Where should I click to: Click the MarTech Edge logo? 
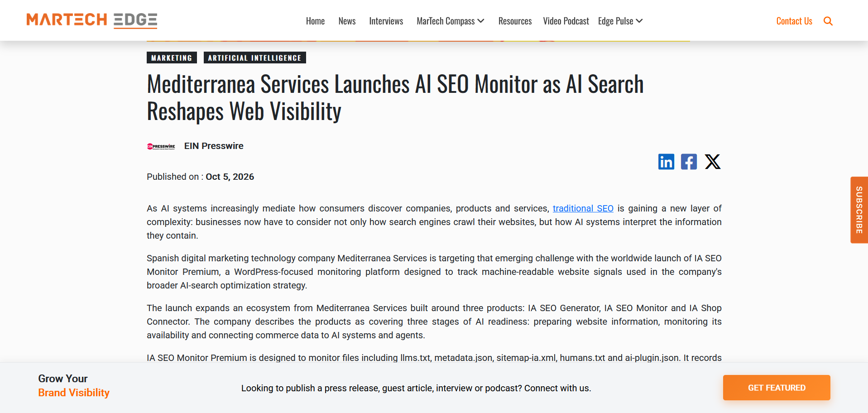92,20
